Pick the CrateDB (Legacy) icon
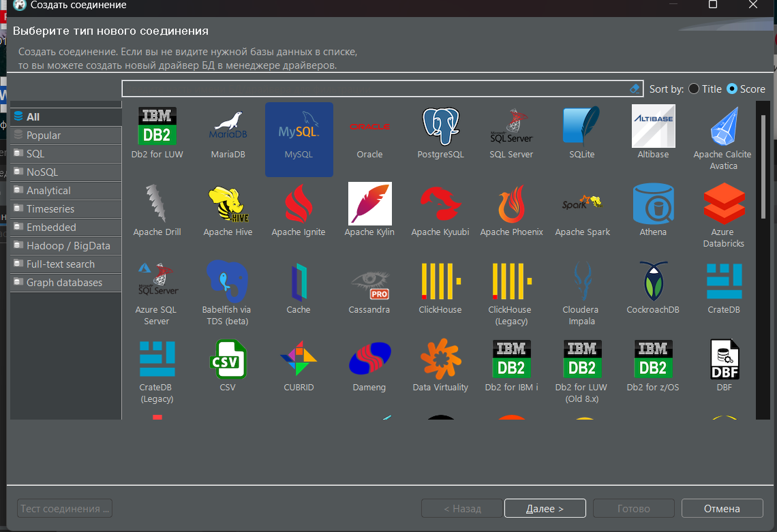The image size is (777, 532). [x=157, y=358]
